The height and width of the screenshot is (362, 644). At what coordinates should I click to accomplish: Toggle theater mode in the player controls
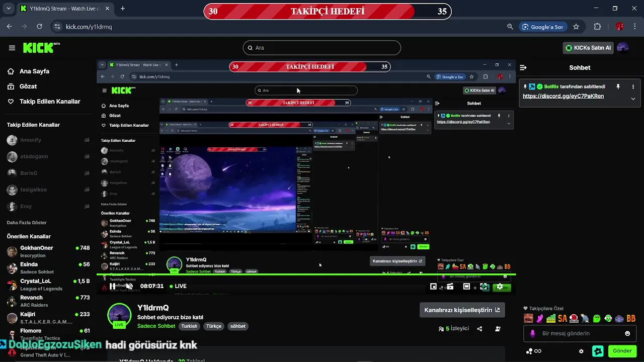pos(466,287)
